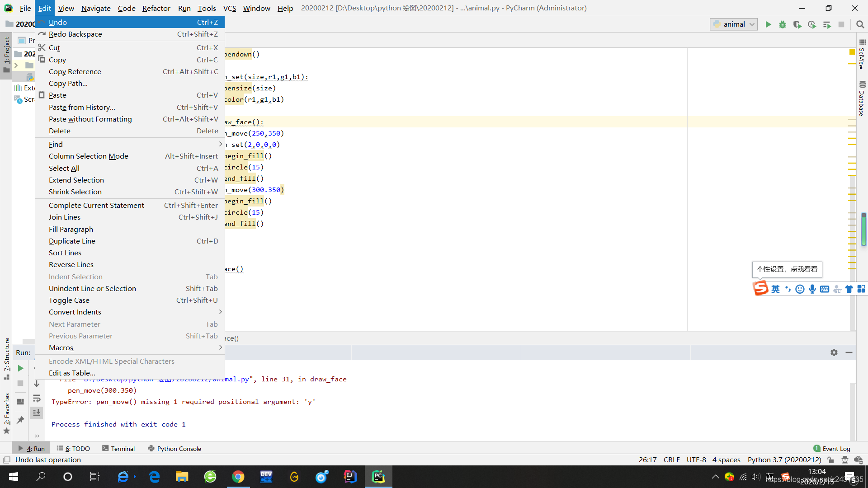
Task: Open the 4 spaces indent selector
Action: 726,460
